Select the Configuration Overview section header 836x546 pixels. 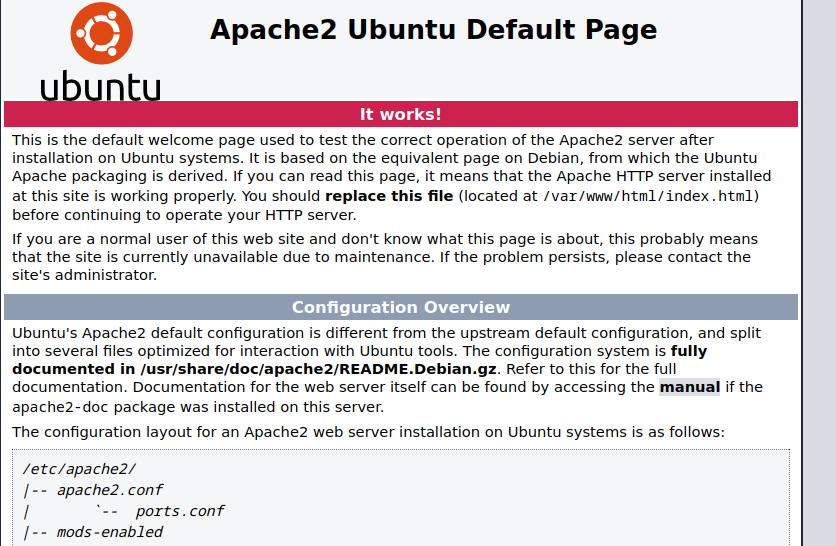pyautogui.click(x=400, y=307)
